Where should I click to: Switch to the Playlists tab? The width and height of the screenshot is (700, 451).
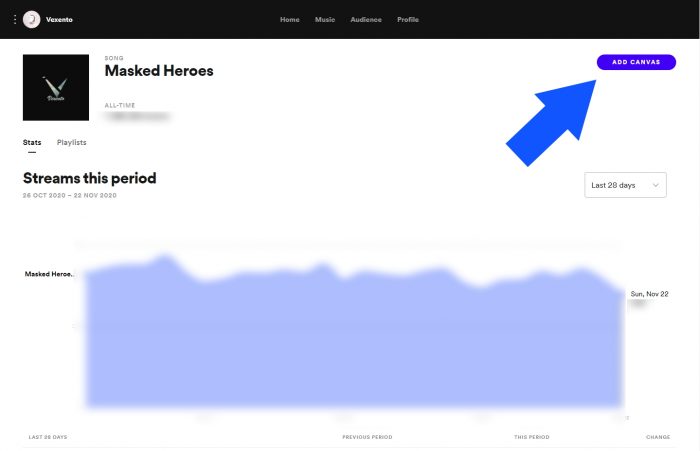point(72,143)
